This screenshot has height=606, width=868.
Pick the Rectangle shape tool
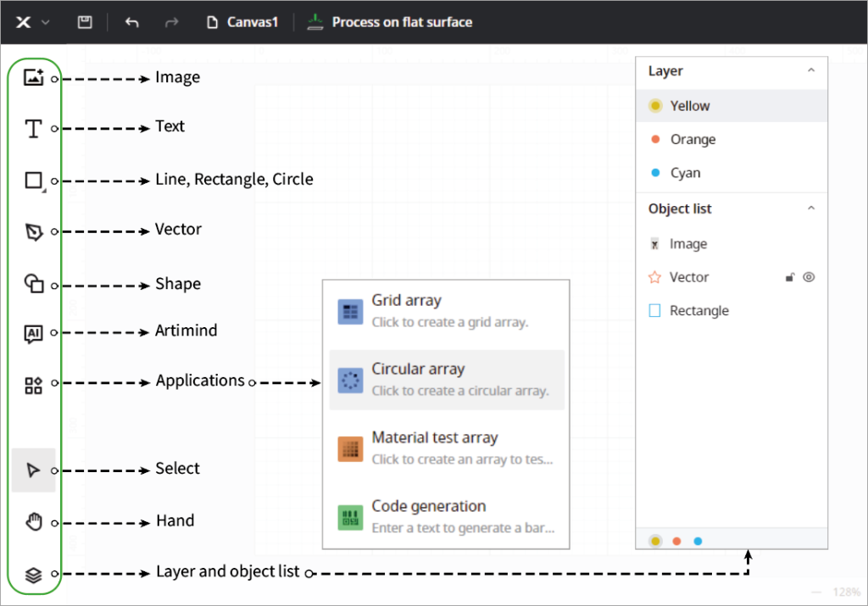(x=33, y=181)
